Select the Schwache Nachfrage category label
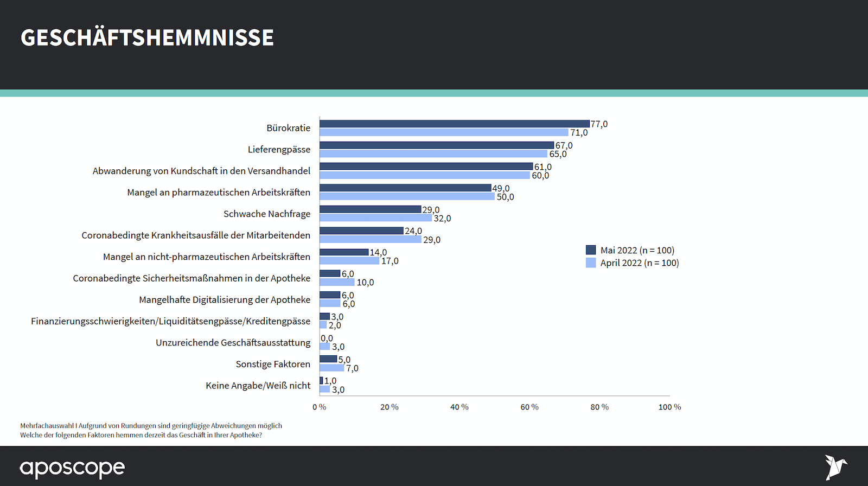This screenshot has height=486, width=868. (267, 214)
